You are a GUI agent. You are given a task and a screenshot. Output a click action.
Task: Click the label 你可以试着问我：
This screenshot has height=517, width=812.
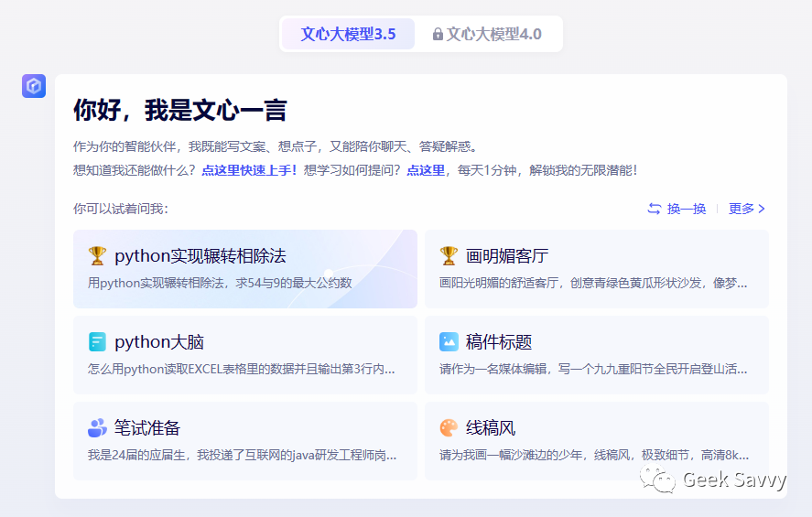pyautogui.click(x=121, y=209)
